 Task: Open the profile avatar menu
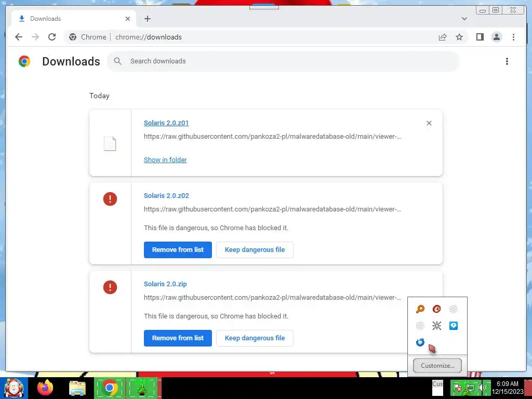pyautogui.click(x=496, y=37)
